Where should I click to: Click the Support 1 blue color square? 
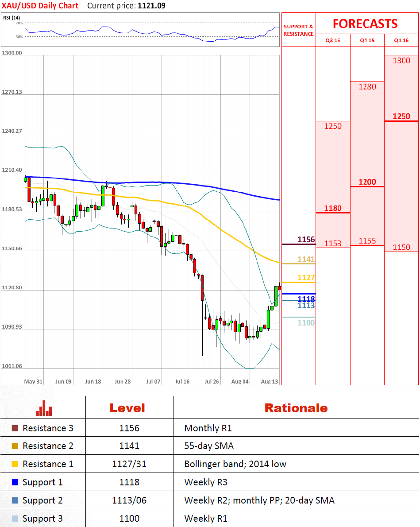coord(15,482)
